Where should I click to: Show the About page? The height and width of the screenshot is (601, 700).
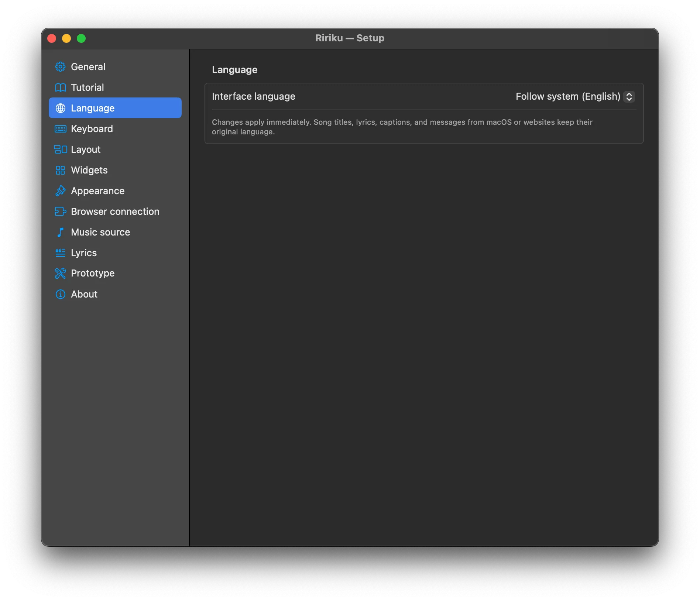click(x=115, y=294)
